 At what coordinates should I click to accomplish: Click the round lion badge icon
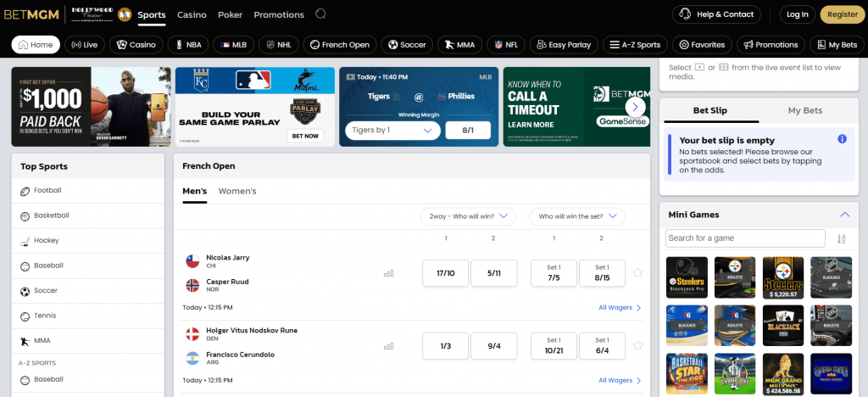point(125,14)
